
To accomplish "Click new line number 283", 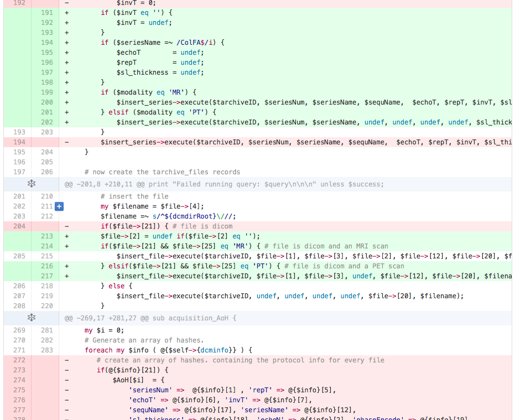I will [x=46, y=350].
